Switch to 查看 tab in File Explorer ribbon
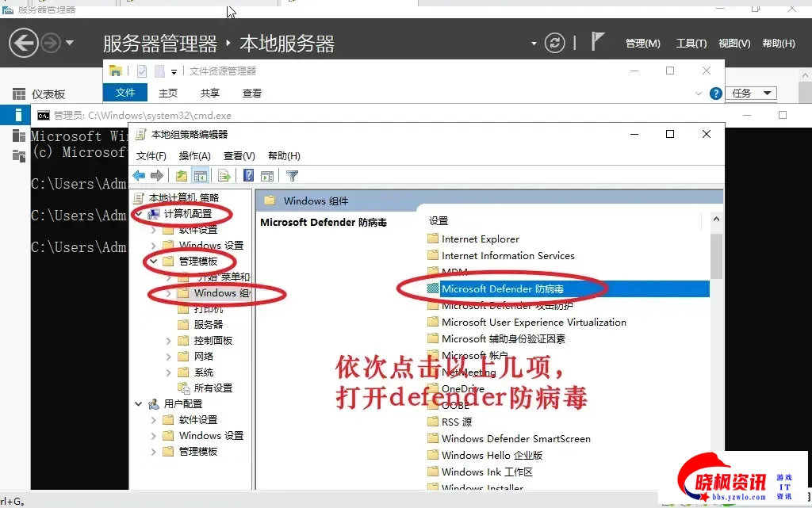The height and width of the screenshot is (508, 812). click(x=251, y=93)
